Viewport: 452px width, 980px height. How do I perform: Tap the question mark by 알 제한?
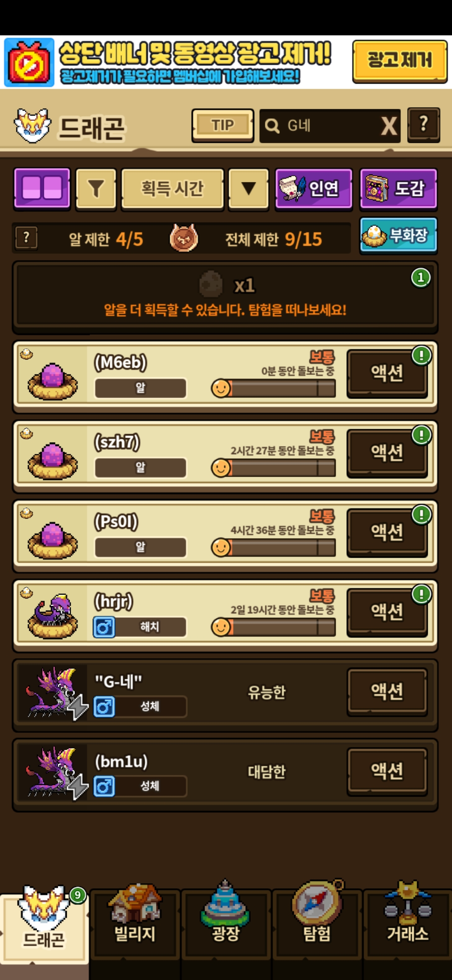pyautogui.click(x=26, y=238)
